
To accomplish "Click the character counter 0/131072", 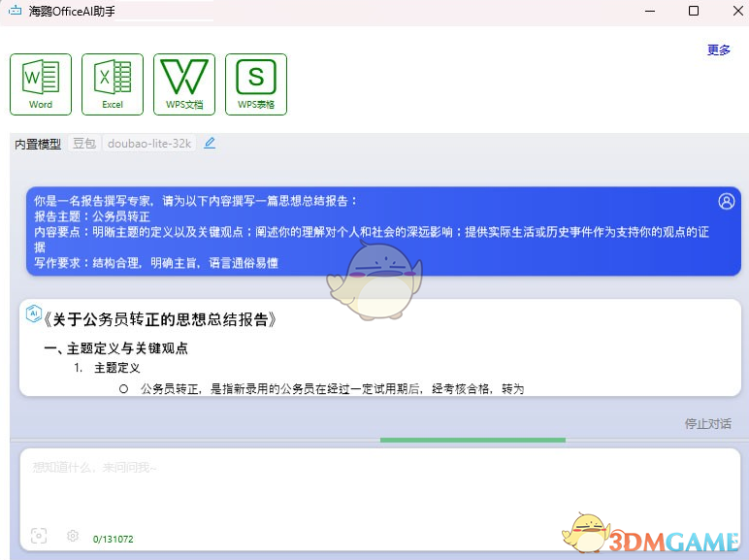I will 114,539.
